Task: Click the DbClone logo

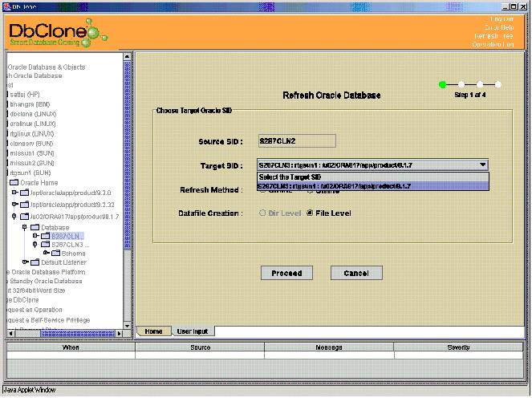Action: point(58,33)
